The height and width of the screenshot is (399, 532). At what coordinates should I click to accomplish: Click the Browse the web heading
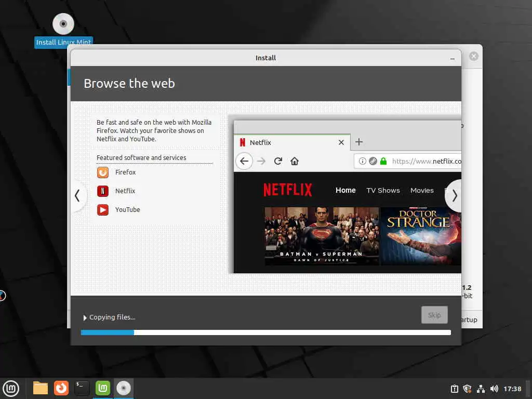click(129, 84)
